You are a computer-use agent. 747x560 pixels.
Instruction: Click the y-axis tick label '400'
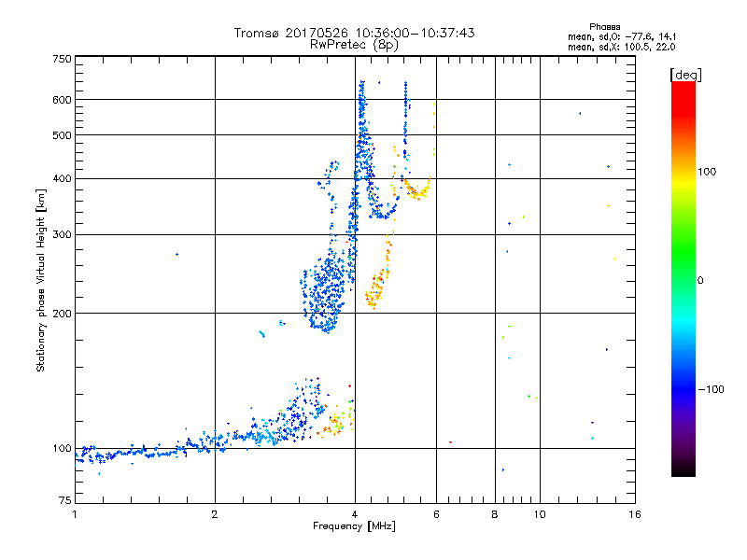coord(62,179)
